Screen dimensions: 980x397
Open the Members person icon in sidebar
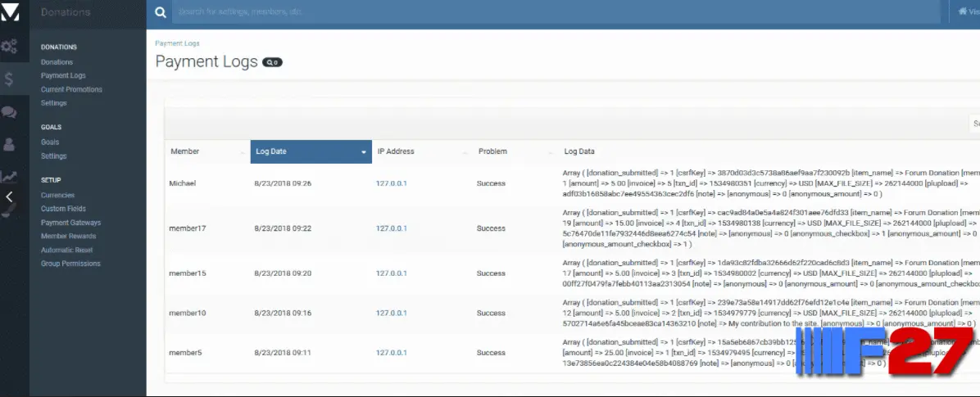[x=10, y=144]
